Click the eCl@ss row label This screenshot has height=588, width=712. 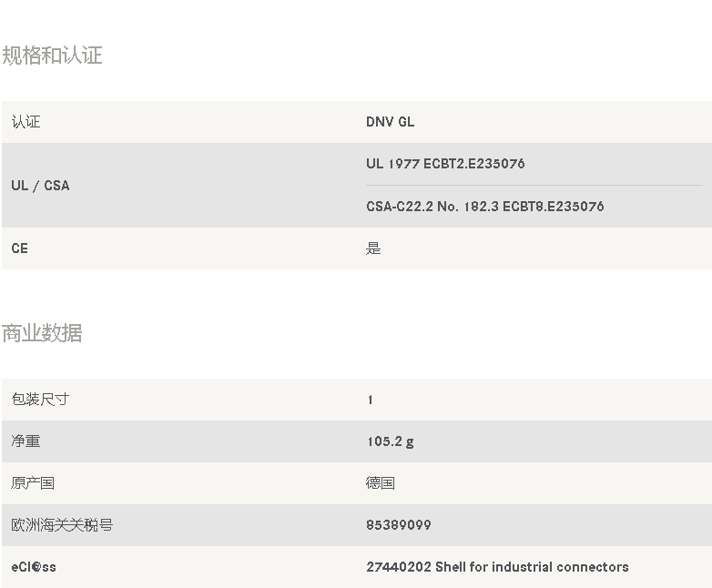click(34, 567)
